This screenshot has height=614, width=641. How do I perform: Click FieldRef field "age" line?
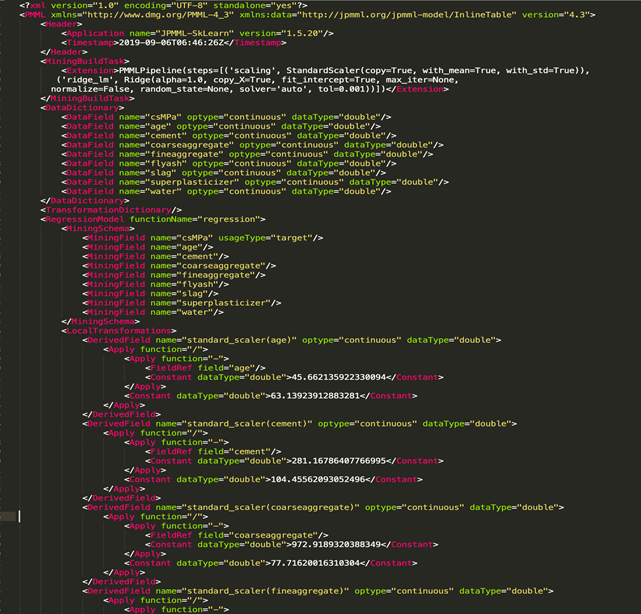pyautogui.click(x=205, y=368)
